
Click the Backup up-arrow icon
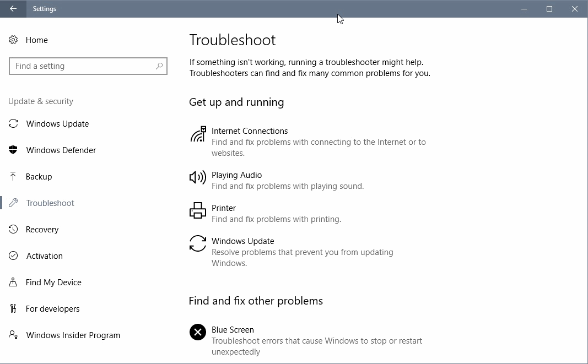tap(13, 176)
